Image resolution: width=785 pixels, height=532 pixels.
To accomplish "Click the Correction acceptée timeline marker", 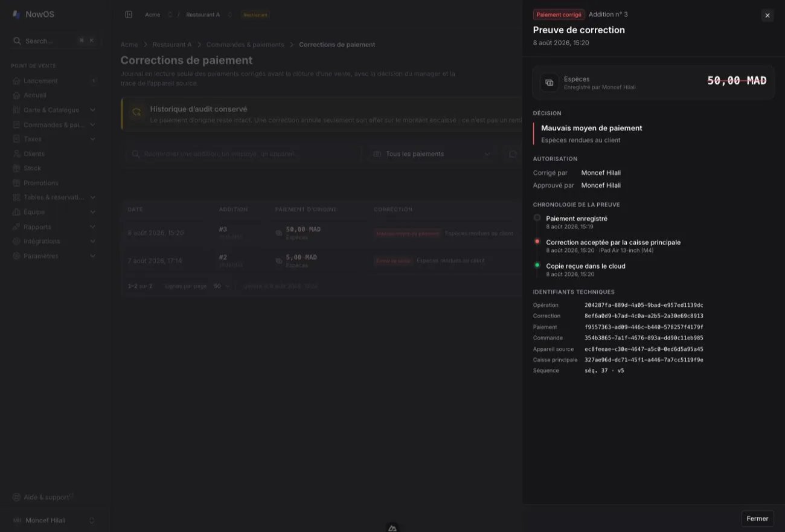I will click(537, 242).
